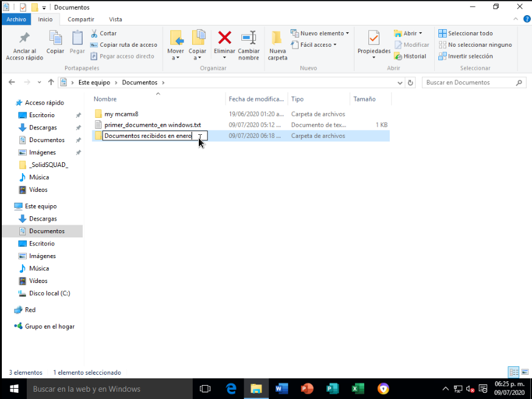The width and height of the screenshot is (532, 399).
Task: Expand the Nuevo elemento dropdown
Action: point(320,33)
